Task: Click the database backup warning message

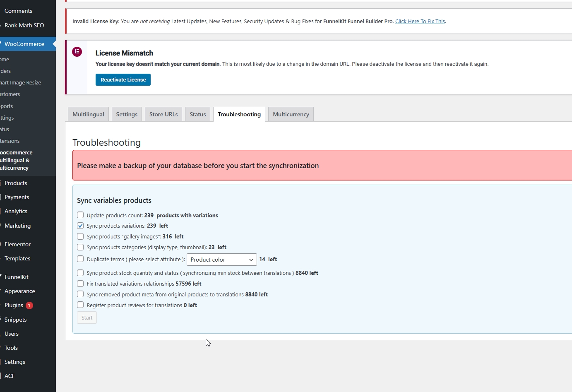Action: pos(198,166)
